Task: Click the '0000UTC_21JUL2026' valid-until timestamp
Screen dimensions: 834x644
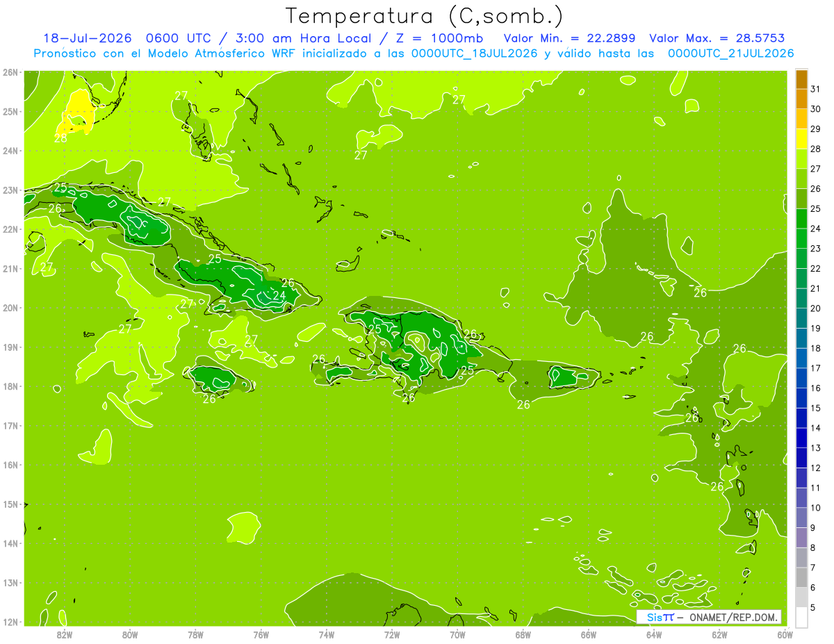Action: (x=731, y=53)
